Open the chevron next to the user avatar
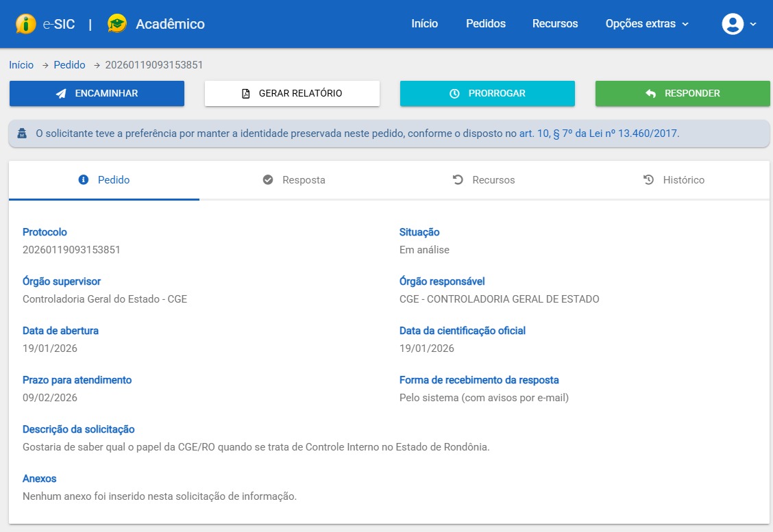This screenshot has width=773, height=532. (753, 24)
